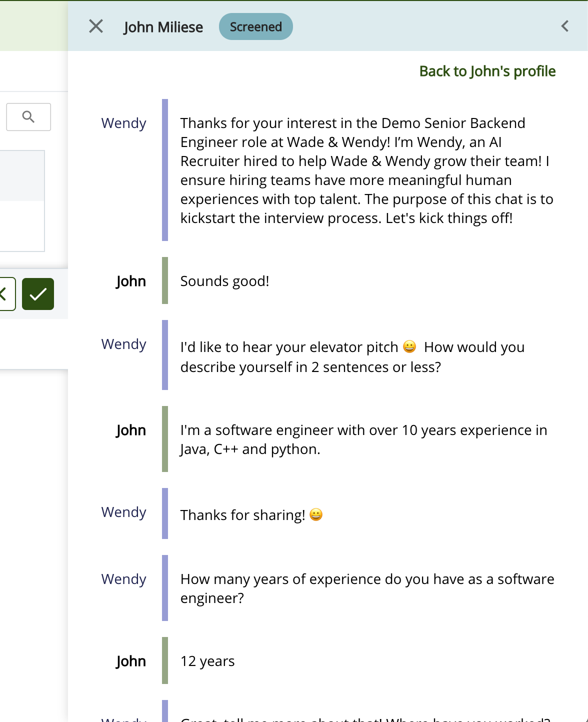Image resolution: width=588 pixels, height=722 pixels.
Task: Click the Wendy label next to the intro message
Action: pos(123,123)
